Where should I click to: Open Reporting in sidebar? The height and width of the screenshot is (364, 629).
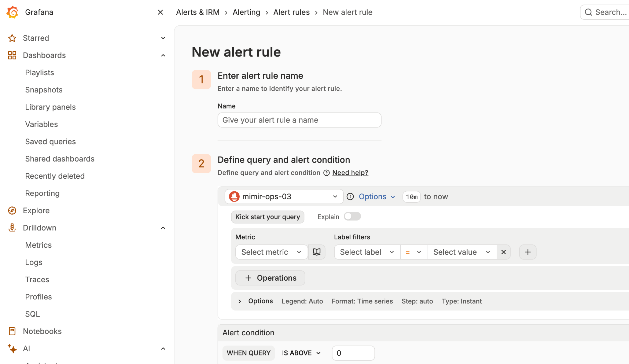click(42, 193)
